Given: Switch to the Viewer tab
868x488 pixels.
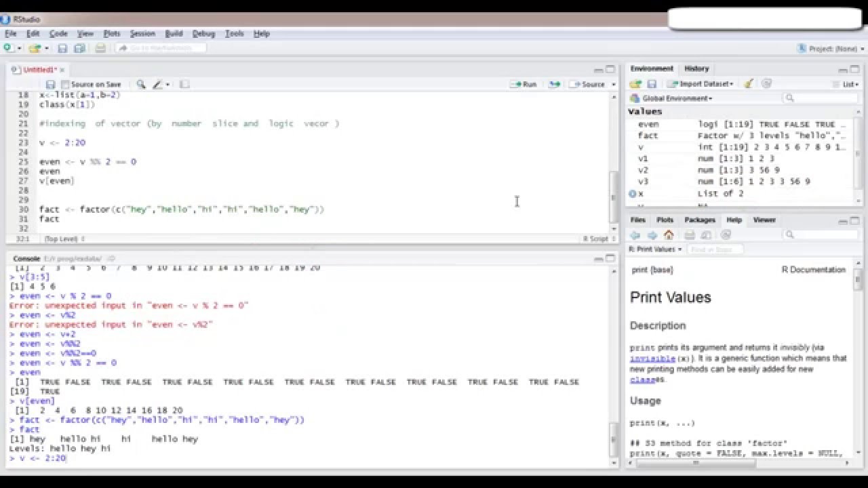Looking at the screenshot, I should coord(764,220).
